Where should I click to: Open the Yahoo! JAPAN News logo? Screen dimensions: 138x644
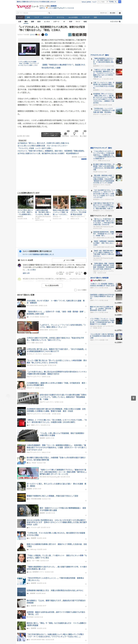(27, 7)
